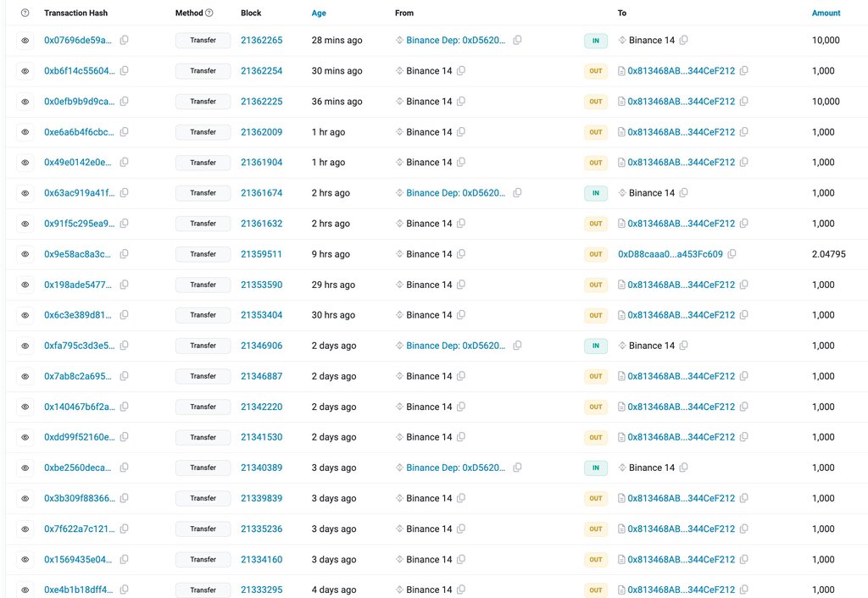The width and height of the screenshot is (868, 598).
Task: Copy address 0xD88caaa0...a453Fc609
Action: 732,254
